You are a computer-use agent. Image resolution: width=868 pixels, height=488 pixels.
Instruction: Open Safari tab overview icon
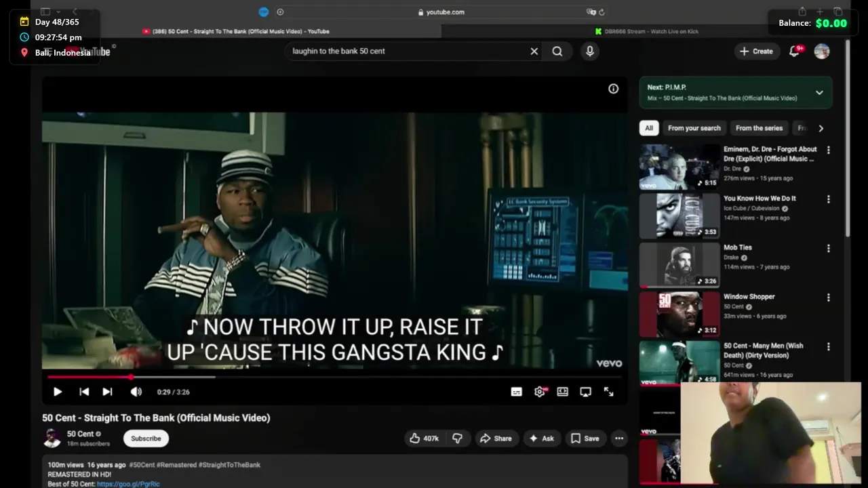pos(838,12)
